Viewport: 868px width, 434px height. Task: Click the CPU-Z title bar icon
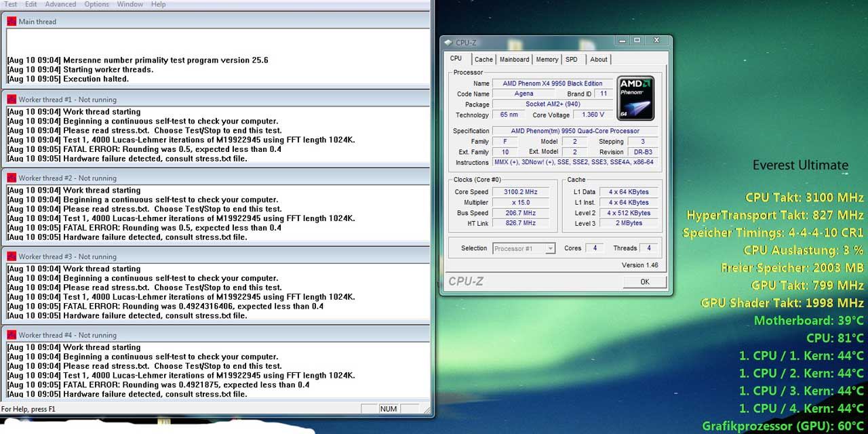pyautogui.click(x=448, y=43)
